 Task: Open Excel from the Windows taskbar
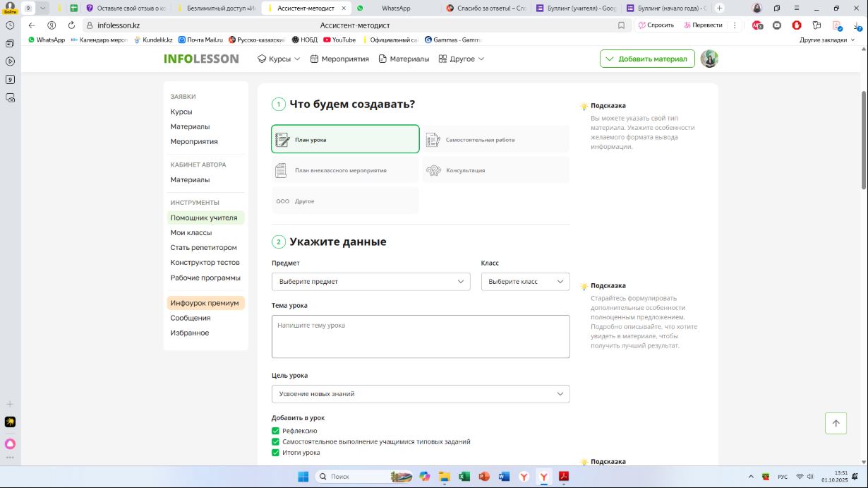(464, 477)
